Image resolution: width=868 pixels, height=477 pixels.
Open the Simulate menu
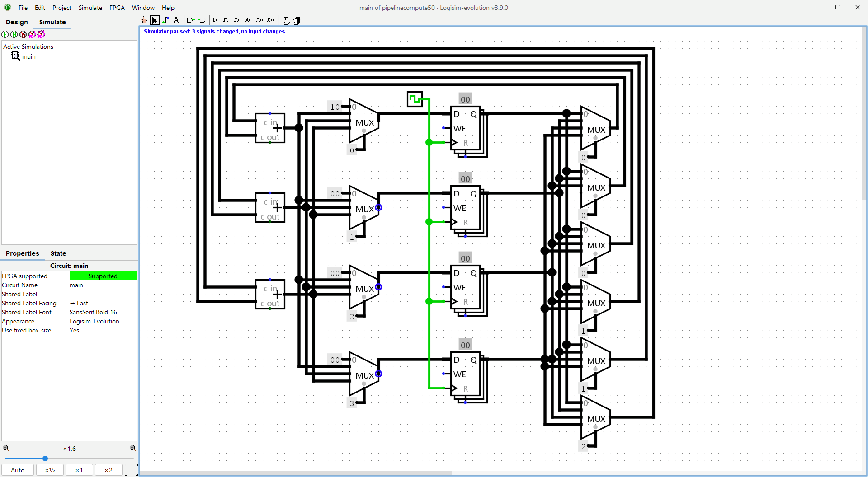[90, 8]
